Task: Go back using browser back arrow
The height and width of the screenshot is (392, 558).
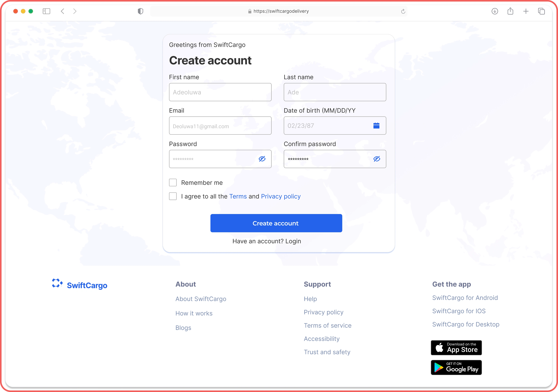Action: pyautogui.click(x=62, y=11)
